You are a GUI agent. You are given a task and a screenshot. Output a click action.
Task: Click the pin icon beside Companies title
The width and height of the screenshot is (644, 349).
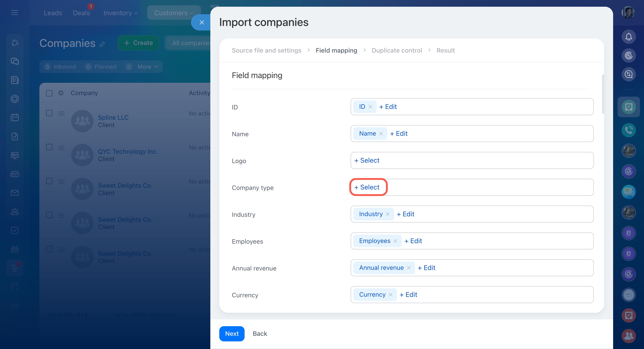coord(102,44)
